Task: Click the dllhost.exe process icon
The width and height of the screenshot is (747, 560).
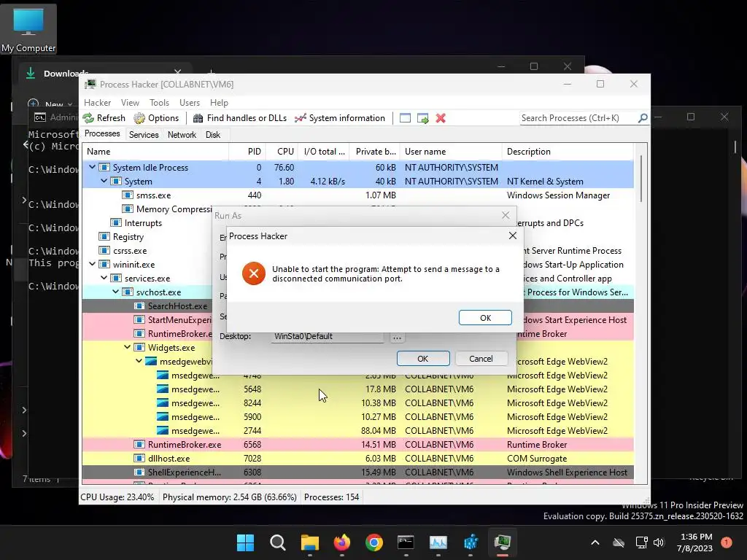Action: [x=139, y=458]
